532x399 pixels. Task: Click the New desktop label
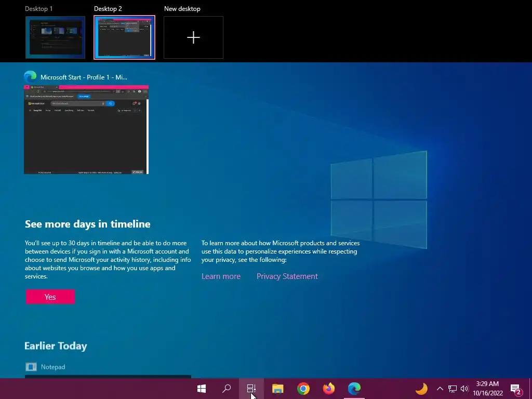click(182, 9)
